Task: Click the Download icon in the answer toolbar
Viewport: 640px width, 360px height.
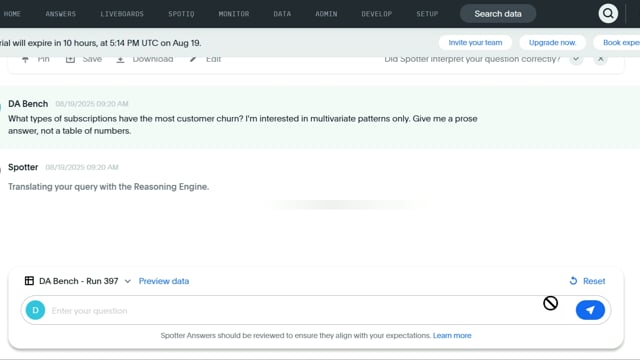Action: click(x=120, y=60)
